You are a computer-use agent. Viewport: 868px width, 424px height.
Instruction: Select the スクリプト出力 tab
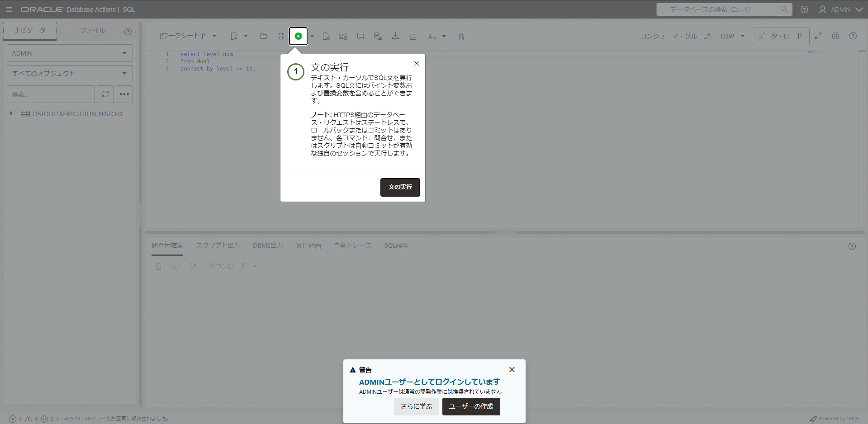pos(218,245)
